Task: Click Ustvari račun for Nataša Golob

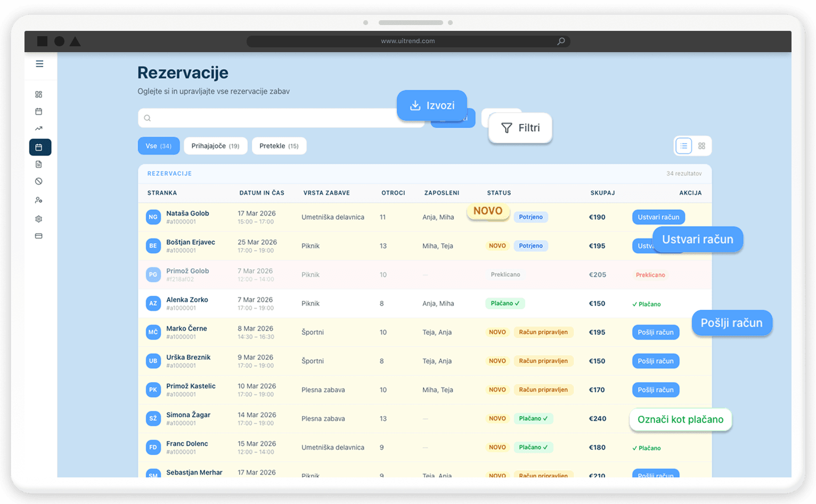Action: point(658,217)
